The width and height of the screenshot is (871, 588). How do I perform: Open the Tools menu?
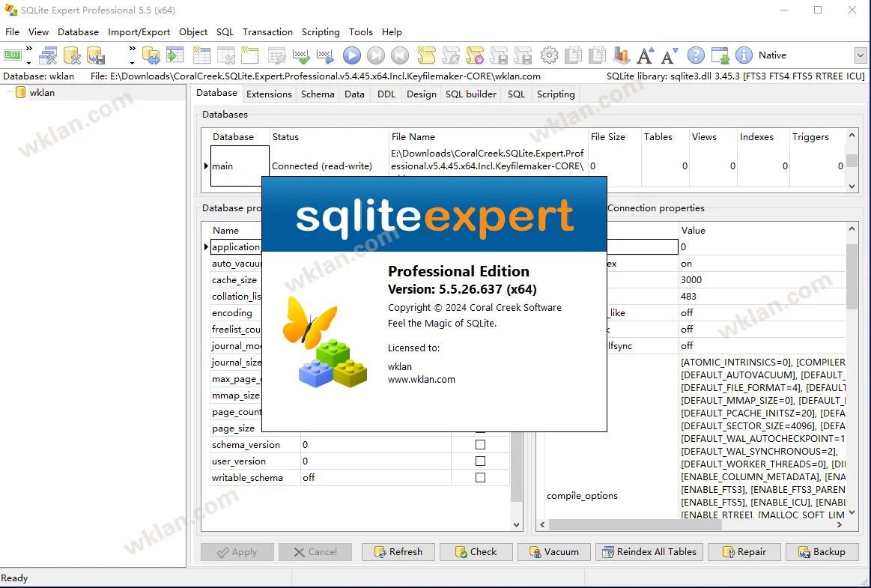click(x=361, y=31)
